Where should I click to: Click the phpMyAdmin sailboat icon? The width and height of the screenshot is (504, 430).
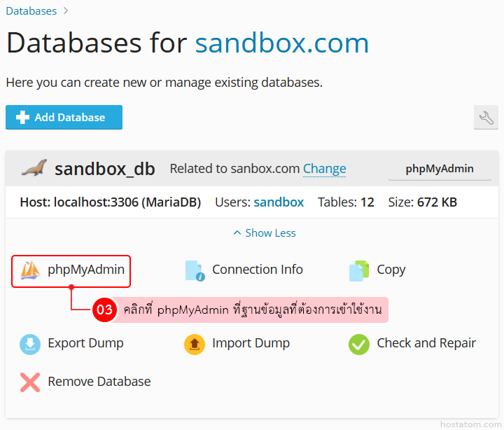[29, 270]
